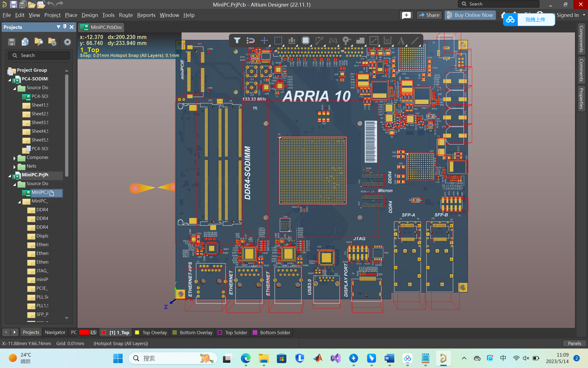Open the Route menu
This screenshot has width=588, height=368.
(126, 15)
